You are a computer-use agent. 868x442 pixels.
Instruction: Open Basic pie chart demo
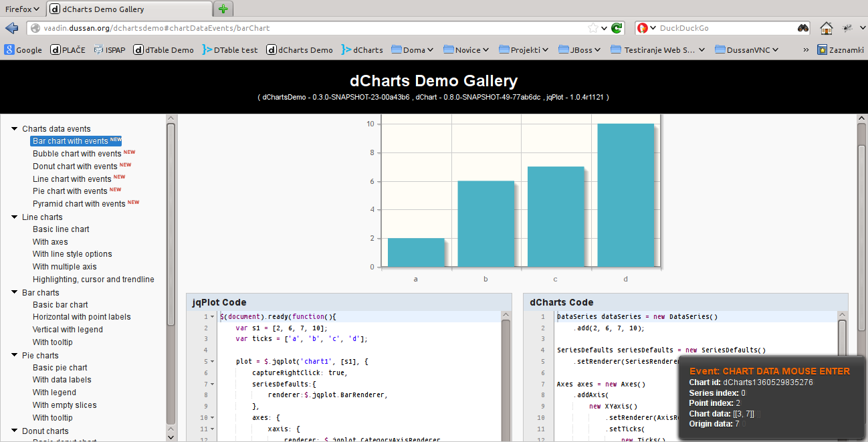point(60,368)
